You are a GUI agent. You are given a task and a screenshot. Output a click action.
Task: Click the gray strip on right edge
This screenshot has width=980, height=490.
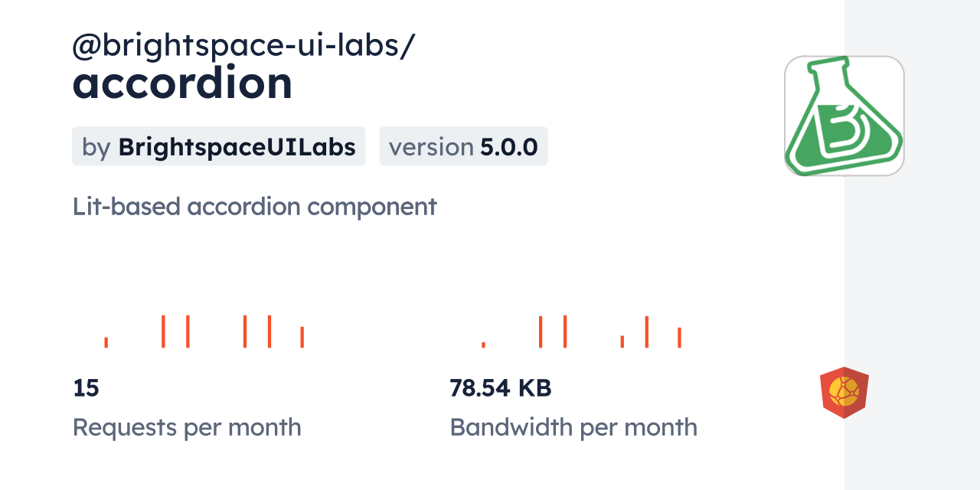point(912,245)
